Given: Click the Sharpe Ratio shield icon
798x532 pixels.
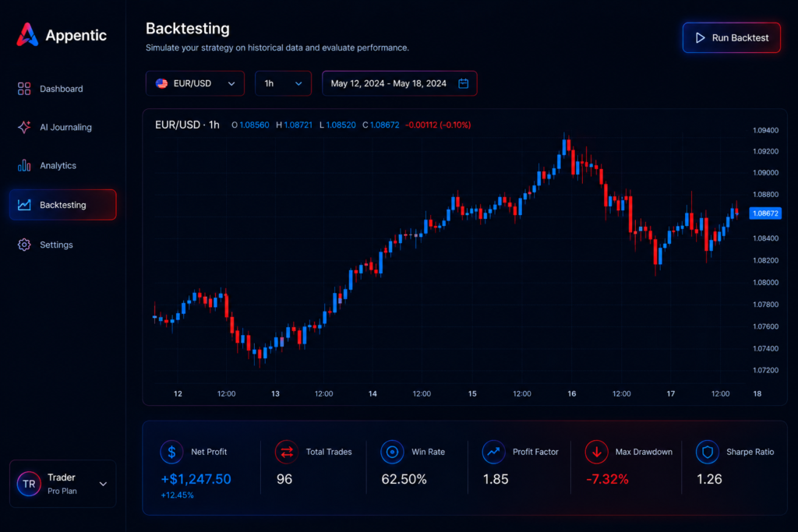Looking at the screenshot, I should 708,452.
